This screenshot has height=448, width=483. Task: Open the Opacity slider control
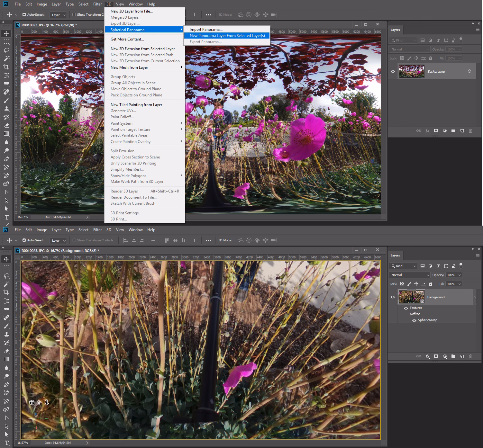coord(460,275)
